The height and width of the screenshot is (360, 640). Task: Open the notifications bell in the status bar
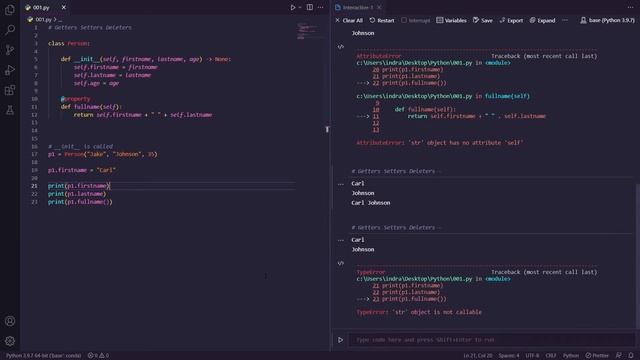(631, 356)
